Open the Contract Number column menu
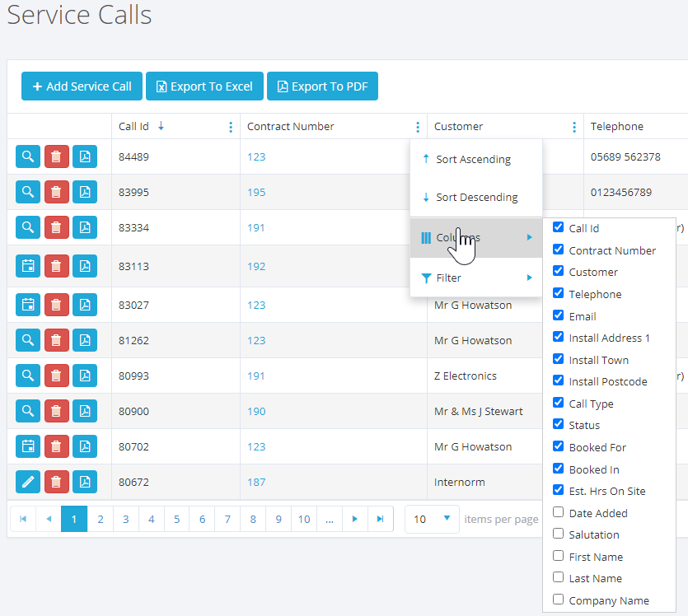The image size is (688, 616). (x=418, y=127)
